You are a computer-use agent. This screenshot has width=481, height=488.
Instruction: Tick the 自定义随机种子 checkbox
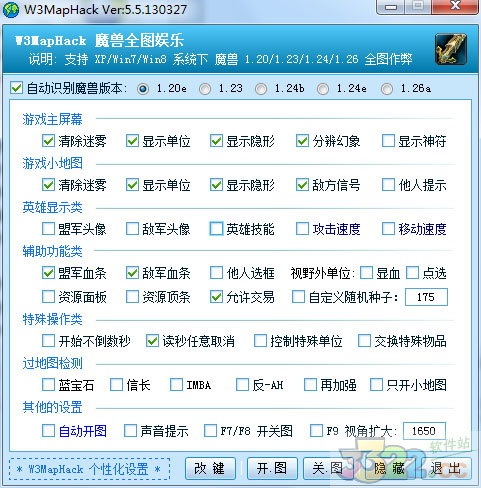[298, 297]
